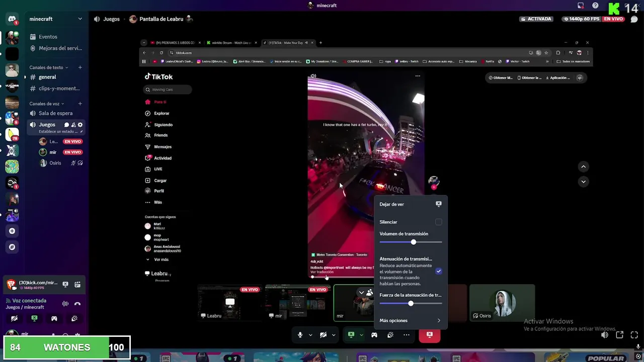
Task: Adjust volume with bottom-right speaker icon
Action: [x=605, y=335]
